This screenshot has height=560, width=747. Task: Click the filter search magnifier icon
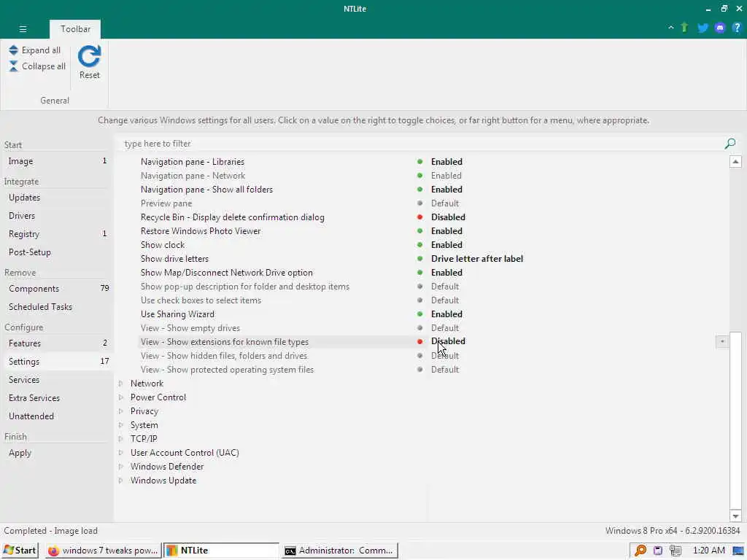pyautogui.click(x=729, y=144)
